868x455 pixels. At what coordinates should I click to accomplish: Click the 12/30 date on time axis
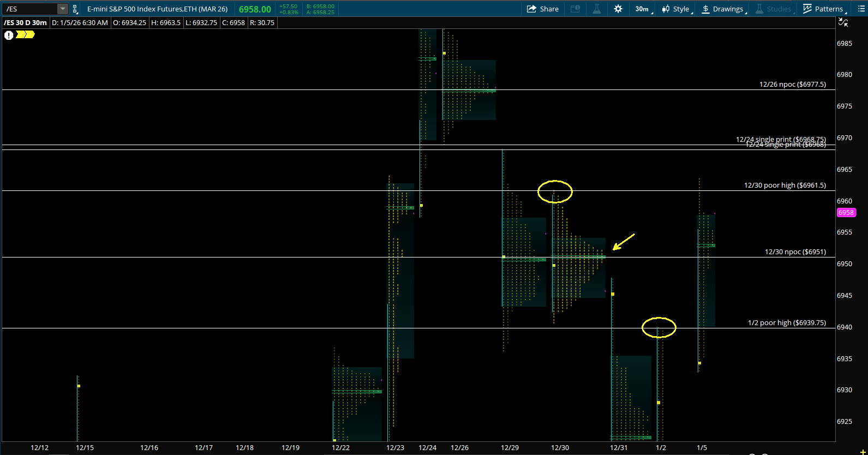pyautogui.click(x=560, y=448)
